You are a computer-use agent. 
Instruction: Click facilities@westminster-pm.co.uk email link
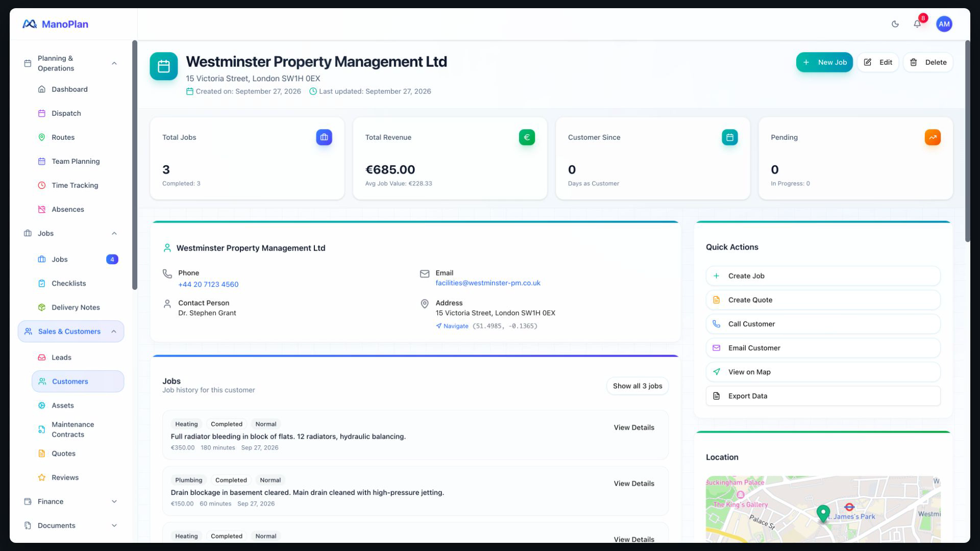pyautogui.click(x=488, y=283)
